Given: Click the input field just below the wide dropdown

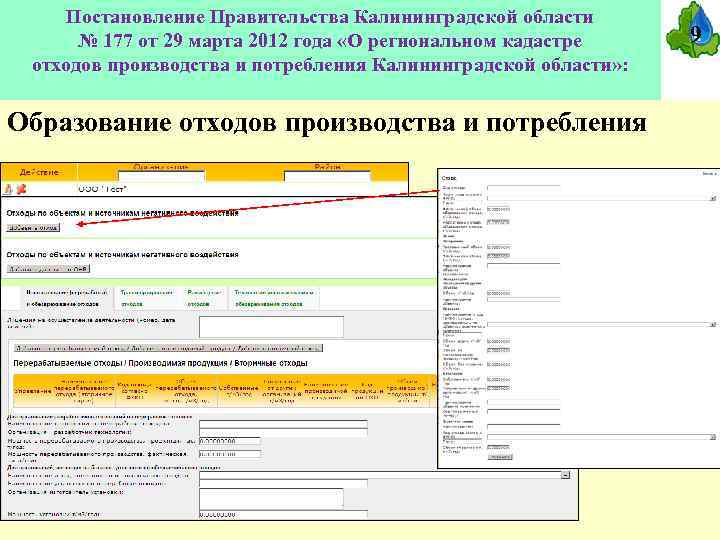Looking at the screenshot, I should [283, 484].
